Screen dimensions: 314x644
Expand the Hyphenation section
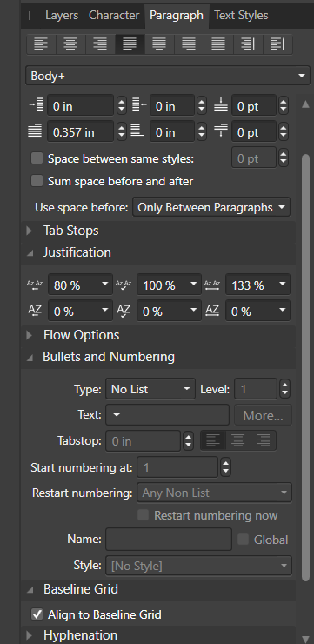tap(80, 635)
